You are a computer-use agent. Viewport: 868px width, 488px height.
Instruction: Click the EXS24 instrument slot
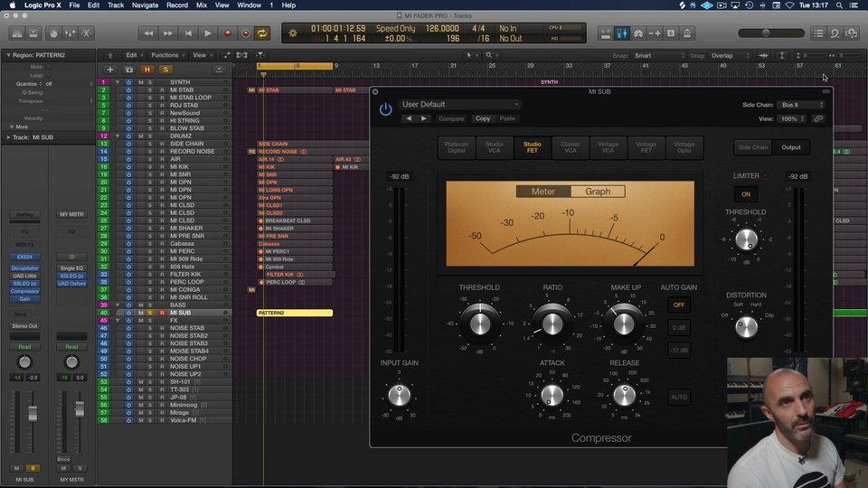pos(24,257)
